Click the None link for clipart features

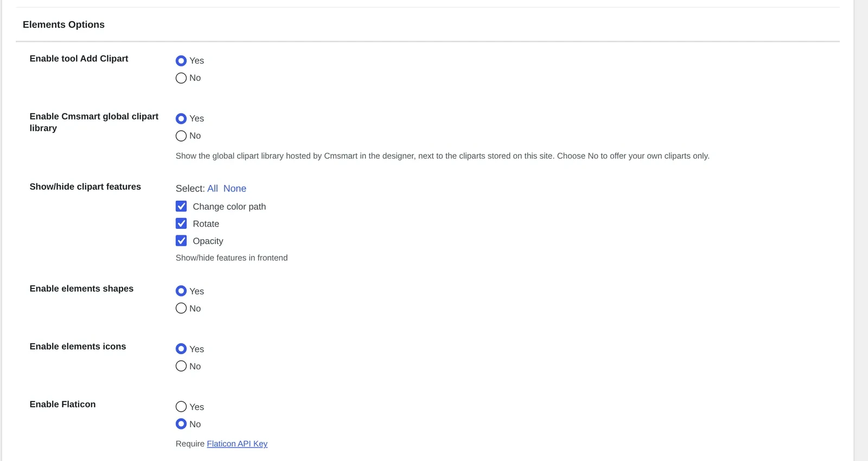click(x=235, y=189)
